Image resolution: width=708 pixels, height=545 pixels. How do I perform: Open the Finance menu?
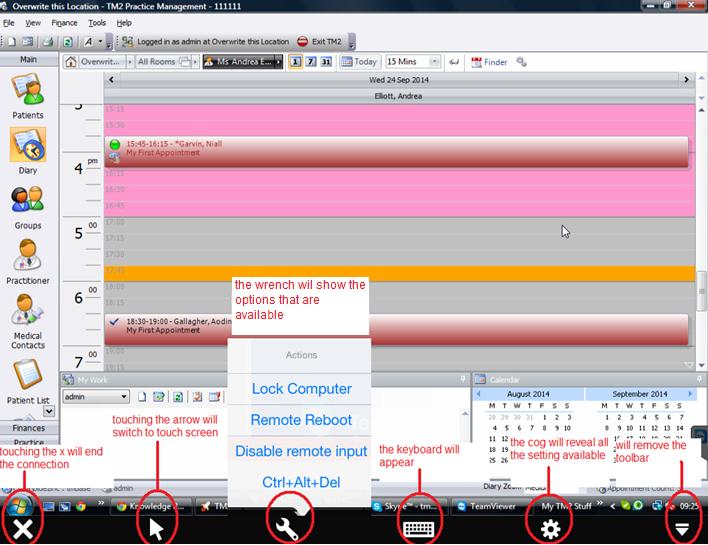[64, 23]
